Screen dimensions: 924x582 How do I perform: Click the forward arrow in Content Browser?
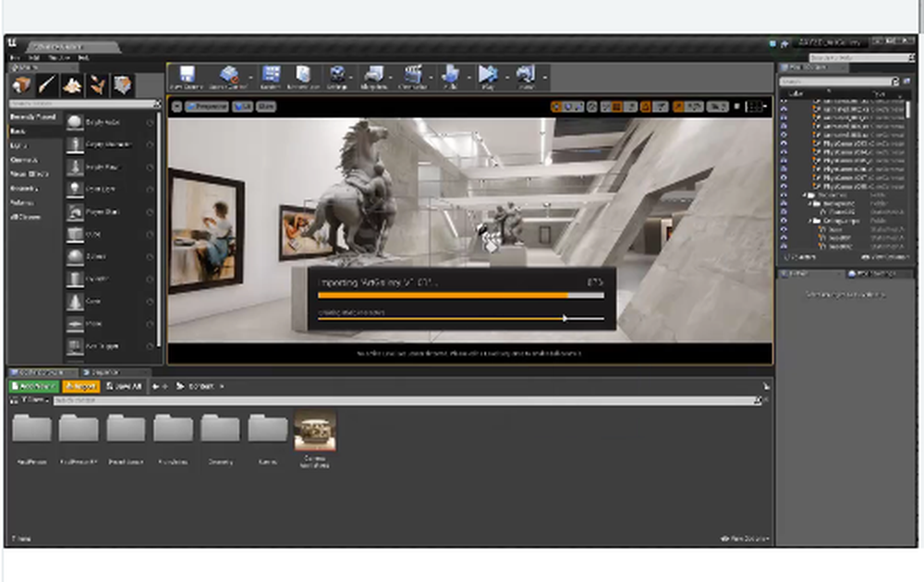(165, 386)
